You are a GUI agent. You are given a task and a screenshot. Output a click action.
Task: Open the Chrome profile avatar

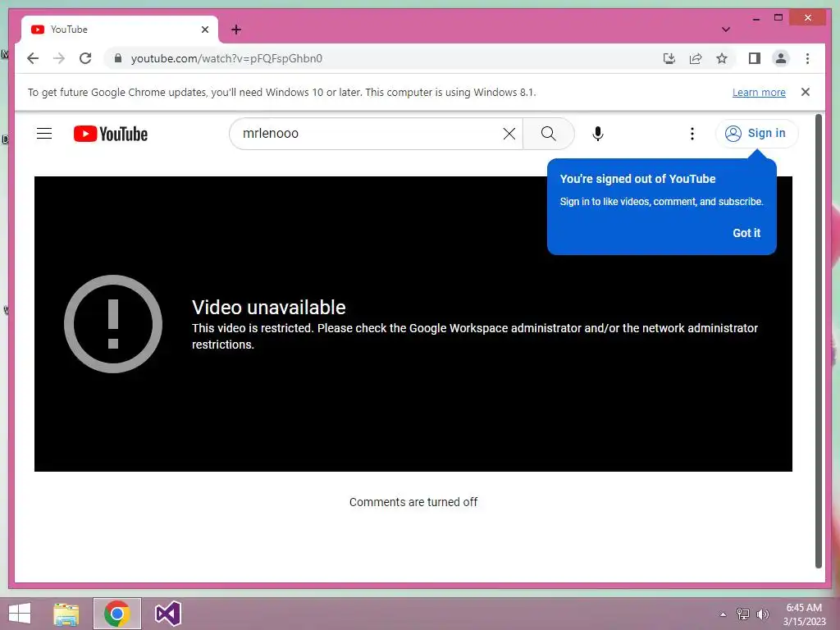point(781,58)
